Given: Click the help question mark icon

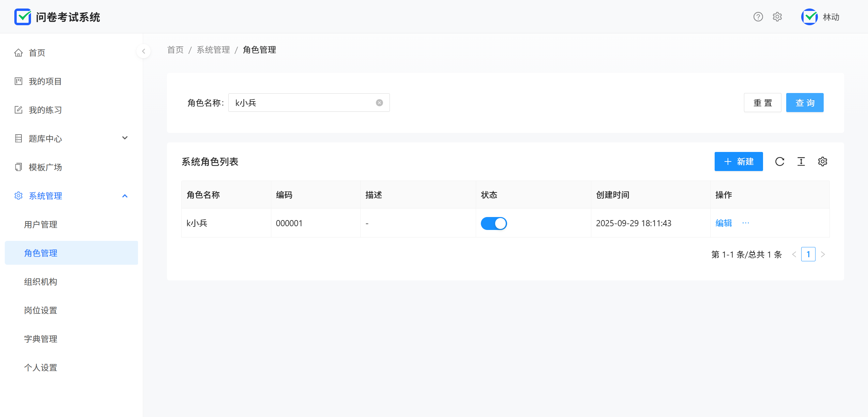Looking at the screenshot, I should (x=758, y=17).
